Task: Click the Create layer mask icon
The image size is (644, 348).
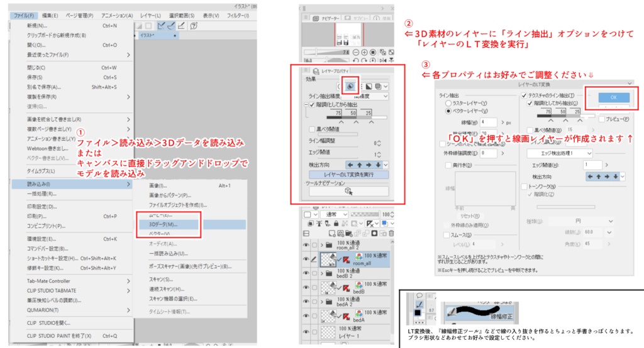Action: pyautogui.click(x=374, y=234)
